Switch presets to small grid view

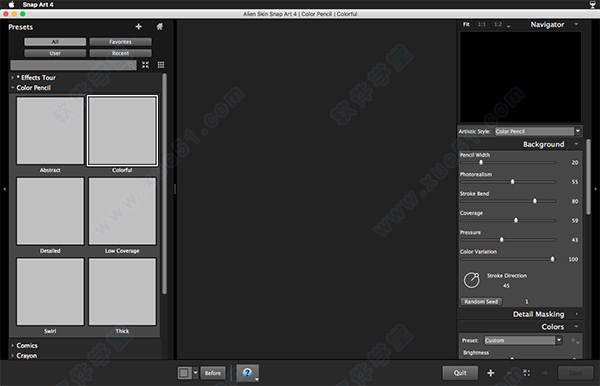[x=161, y=65]
